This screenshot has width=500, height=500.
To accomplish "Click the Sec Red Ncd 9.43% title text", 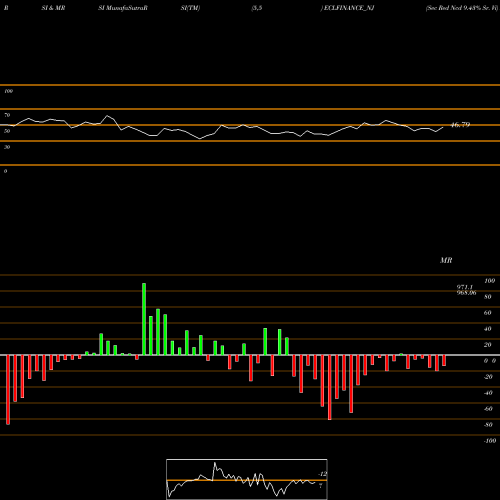I will click(x=462, y=8).
